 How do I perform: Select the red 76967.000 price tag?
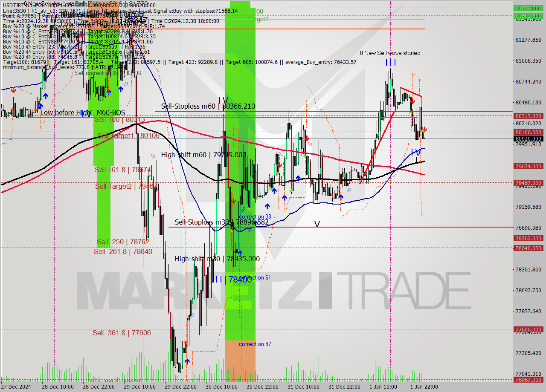tap(529, 380)
